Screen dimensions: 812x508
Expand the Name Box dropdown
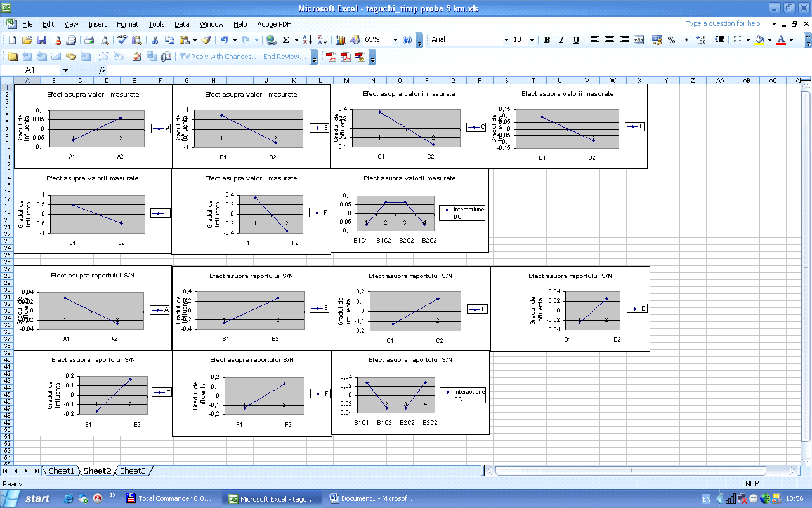(x=65, y=70)
